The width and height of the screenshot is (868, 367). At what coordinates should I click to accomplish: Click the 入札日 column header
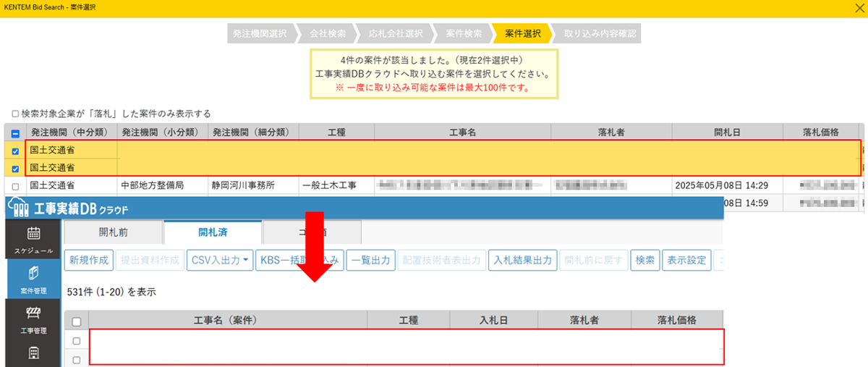[495, 320]
